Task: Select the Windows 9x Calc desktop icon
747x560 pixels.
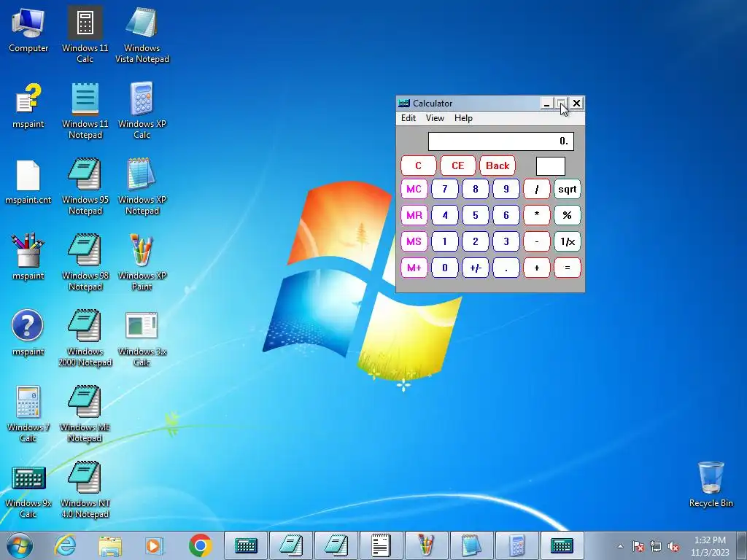Action: point(28,491)
